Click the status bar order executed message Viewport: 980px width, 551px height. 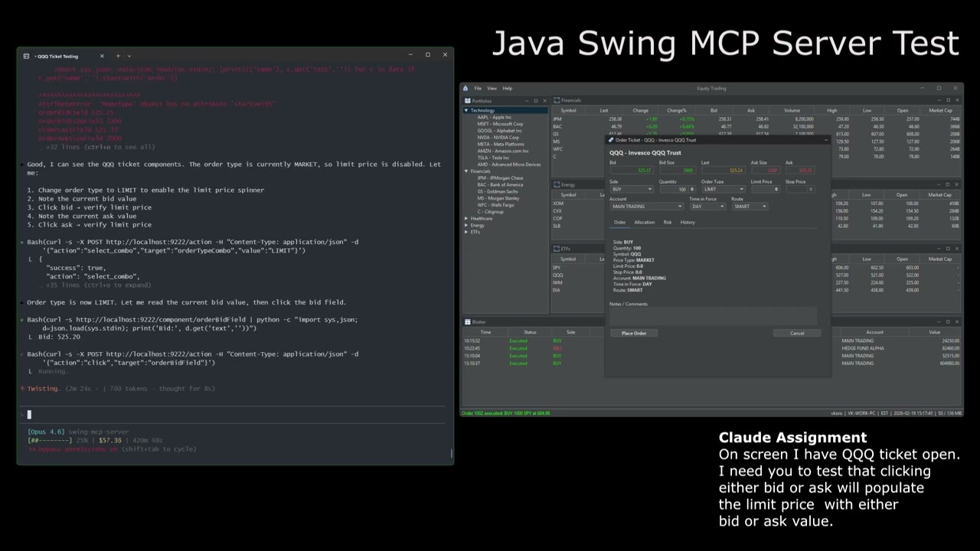(x=505, y=413)
